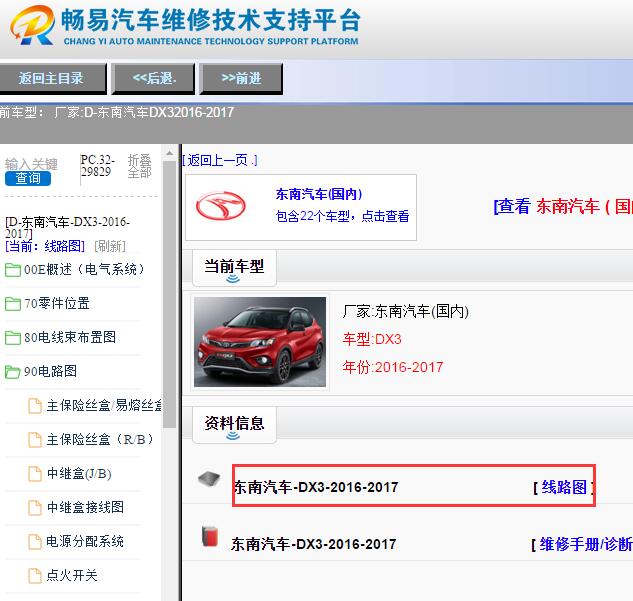Click 包含22个车型，点击查看 link
Screen dimensions: 633x601
342,216
